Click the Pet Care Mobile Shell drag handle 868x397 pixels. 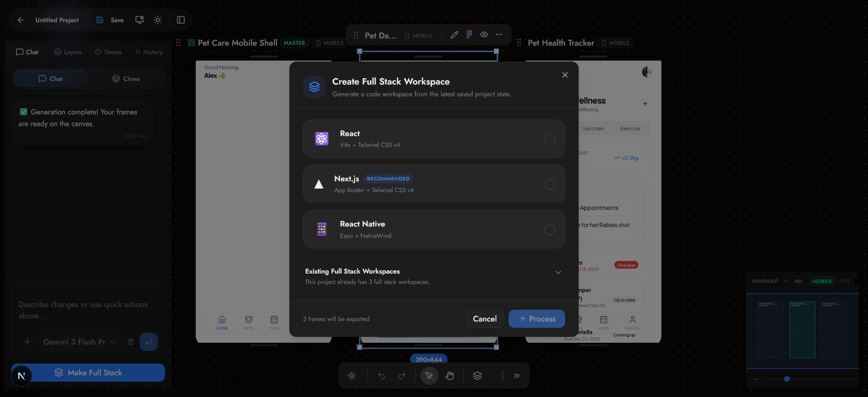[178, 43]
